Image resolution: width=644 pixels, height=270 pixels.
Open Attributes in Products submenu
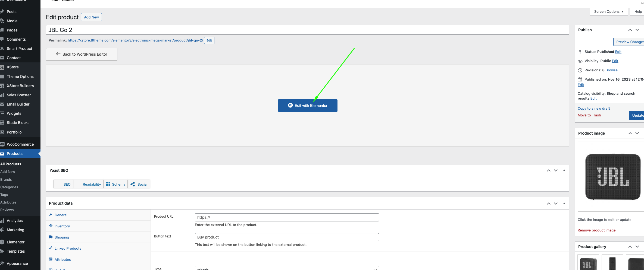(x=8, y=202)
